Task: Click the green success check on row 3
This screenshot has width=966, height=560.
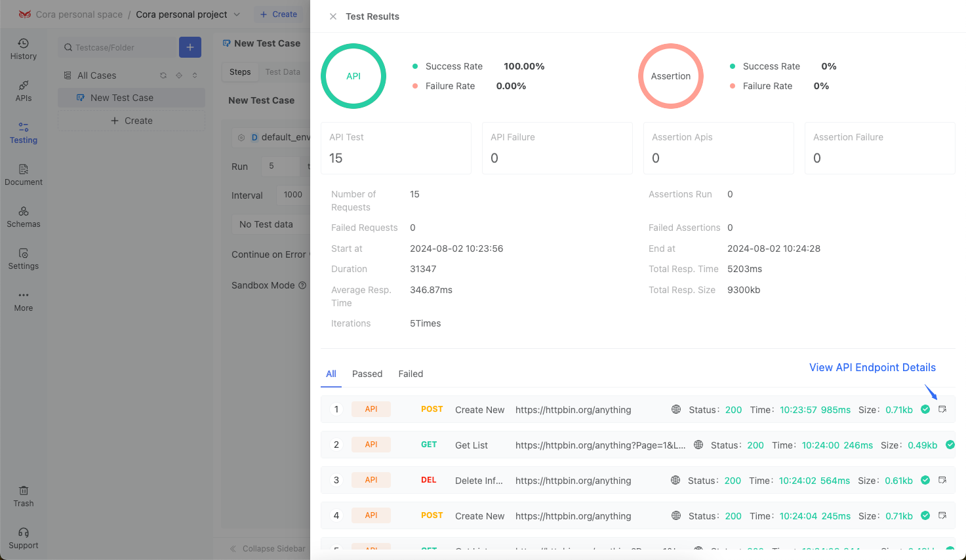Action: 925,480
